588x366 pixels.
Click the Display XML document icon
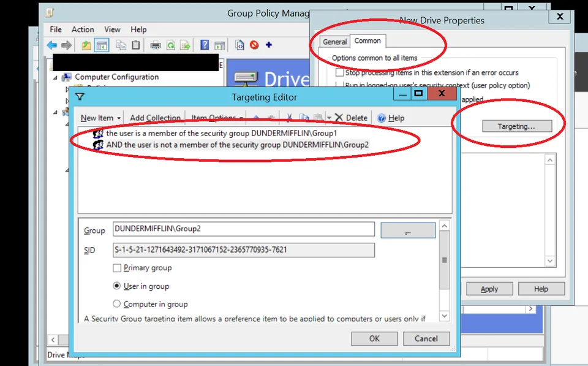click(x=239, y=45)
